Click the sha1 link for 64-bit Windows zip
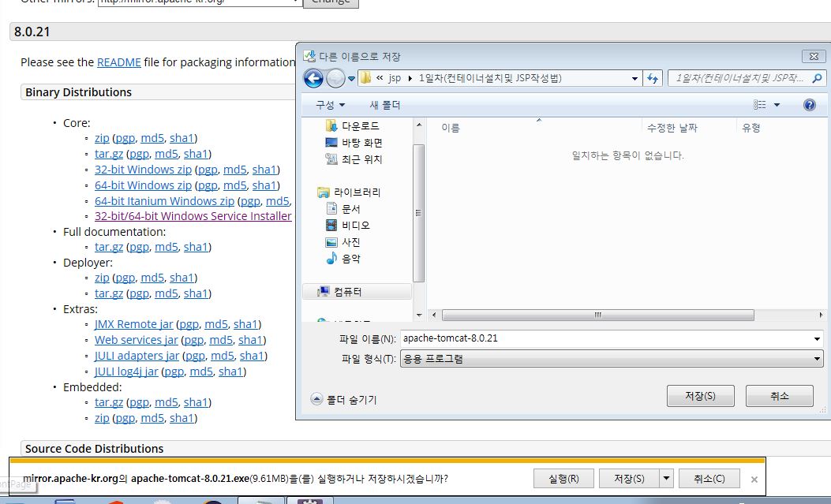831x504 pixels. tap(264, 186)
